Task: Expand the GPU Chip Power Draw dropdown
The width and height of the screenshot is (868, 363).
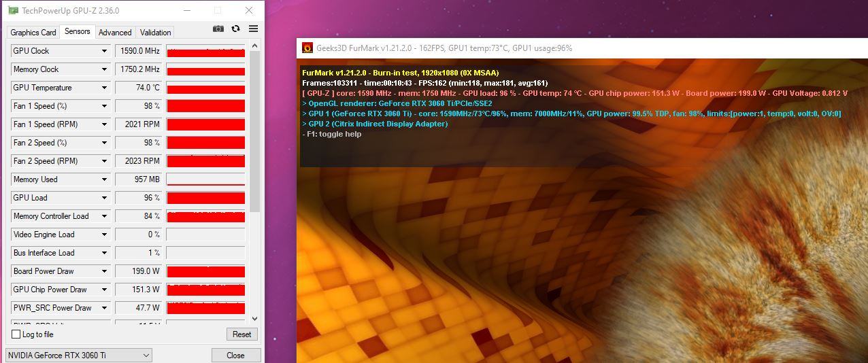Action: pyautogui.click(x=104, y=290)
